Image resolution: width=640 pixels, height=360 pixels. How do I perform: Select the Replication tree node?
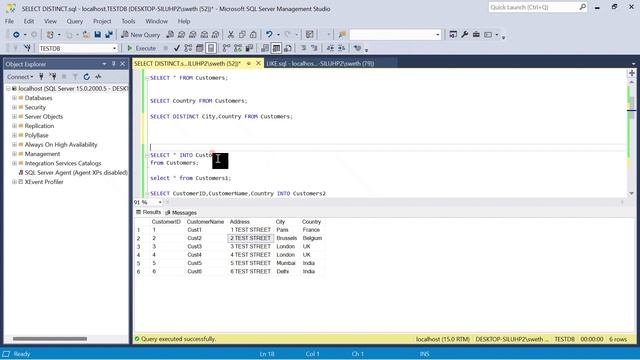[39, 126]
